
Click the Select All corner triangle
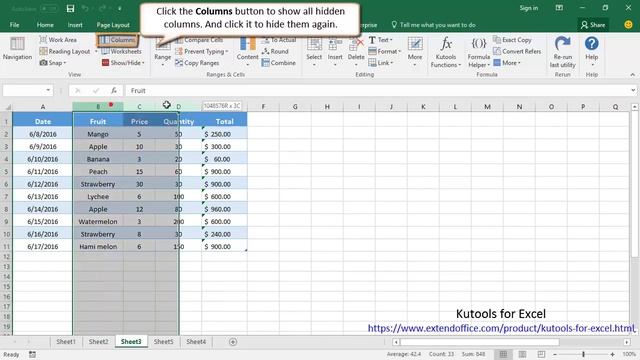coord(7,107)
